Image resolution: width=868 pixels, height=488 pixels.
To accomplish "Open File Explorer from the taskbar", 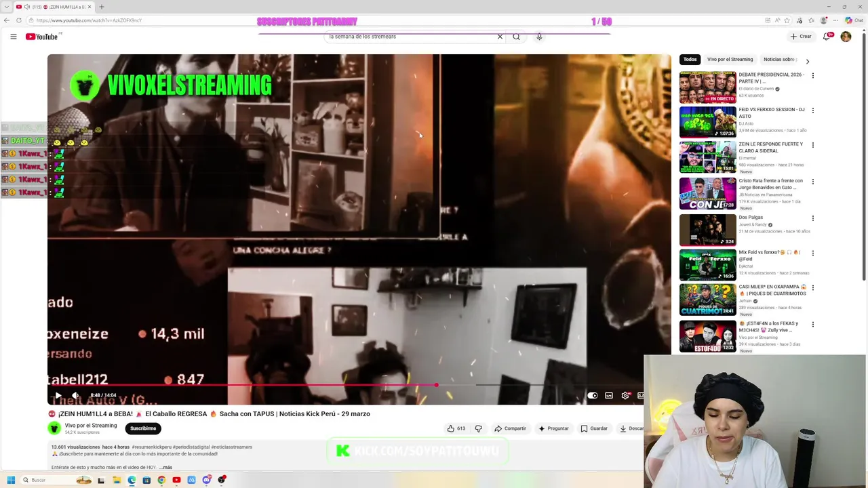I will click(117, 480).
